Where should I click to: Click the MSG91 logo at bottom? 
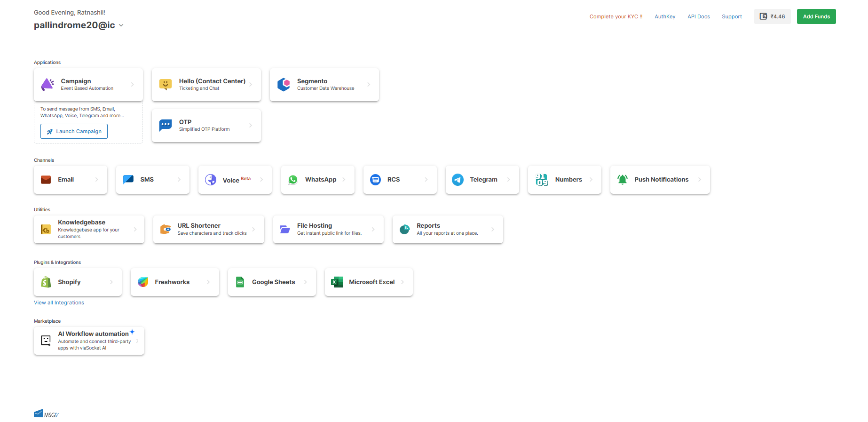(x=47, y=414)
